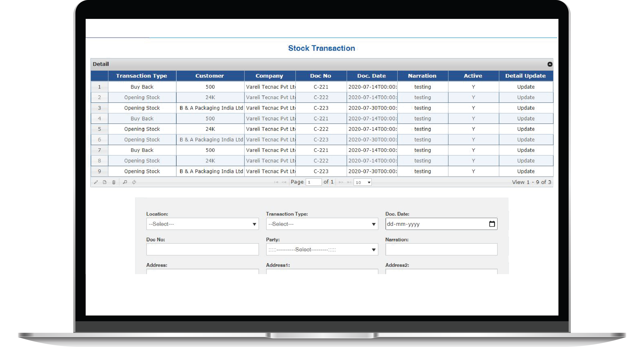Collapse the Detail grid with the circle arrow
This screenshot has height=347, width=644.
point(550,64)
